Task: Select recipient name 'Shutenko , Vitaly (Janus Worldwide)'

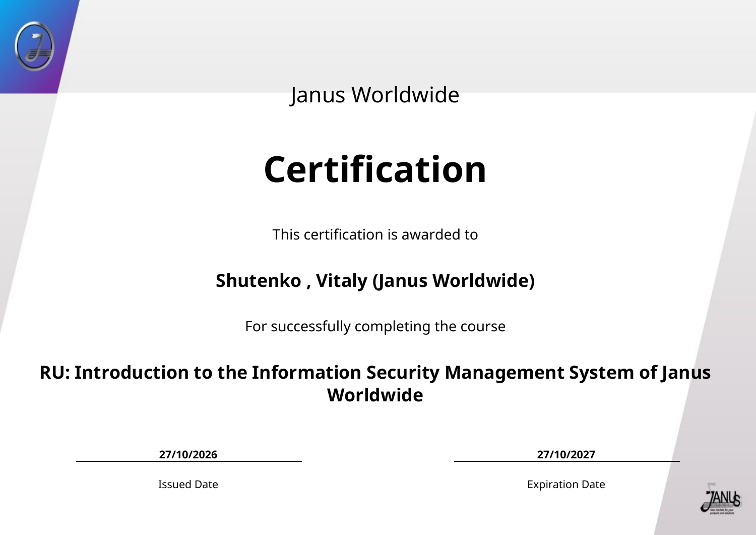Action: click(375, 281)
